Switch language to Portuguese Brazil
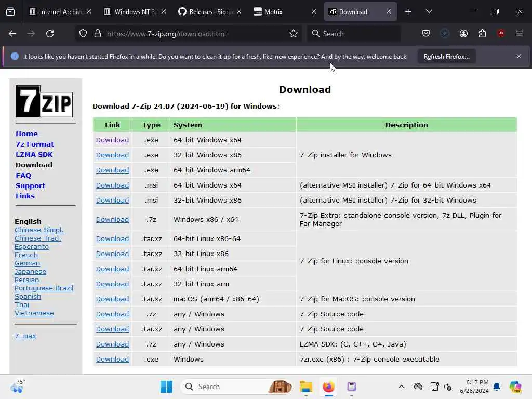532x399 pixels. tap(44, 288)
